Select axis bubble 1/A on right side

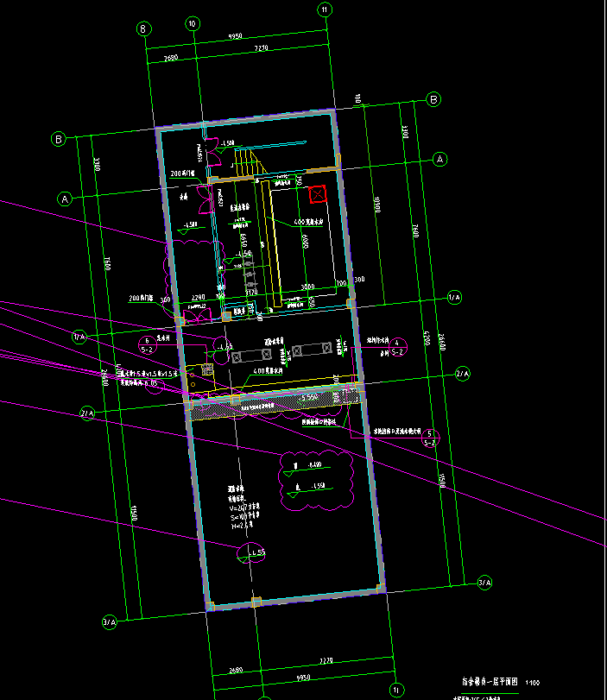[454, 298]
